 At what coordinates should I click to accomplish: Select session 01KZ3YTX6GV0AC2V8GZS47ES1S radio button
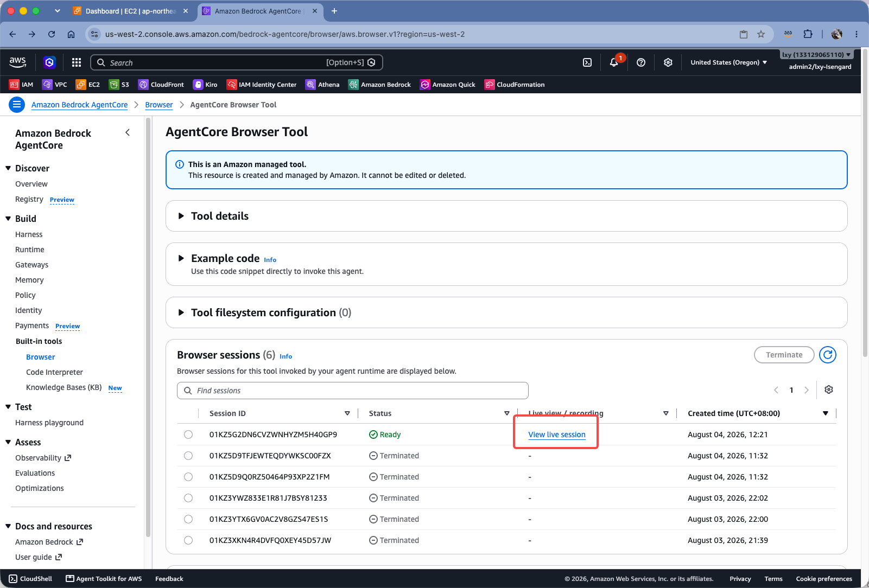point(188,519)
